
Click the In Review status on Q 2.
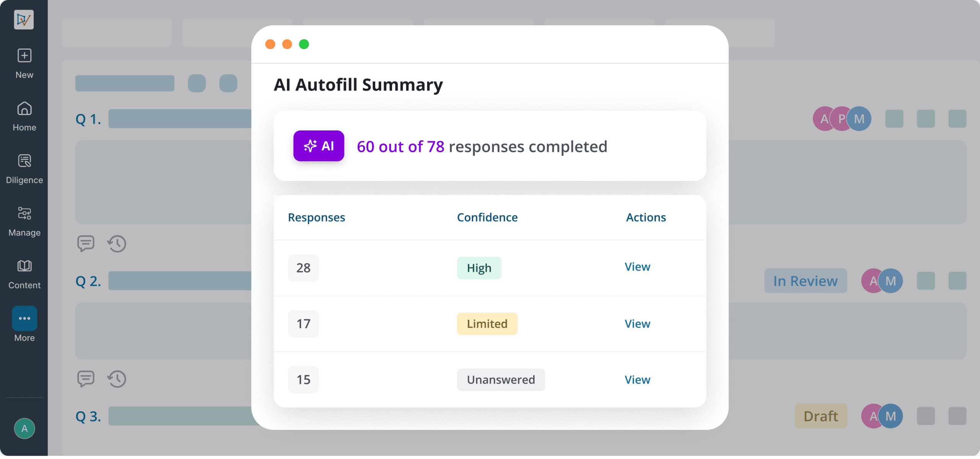[805, 281]
